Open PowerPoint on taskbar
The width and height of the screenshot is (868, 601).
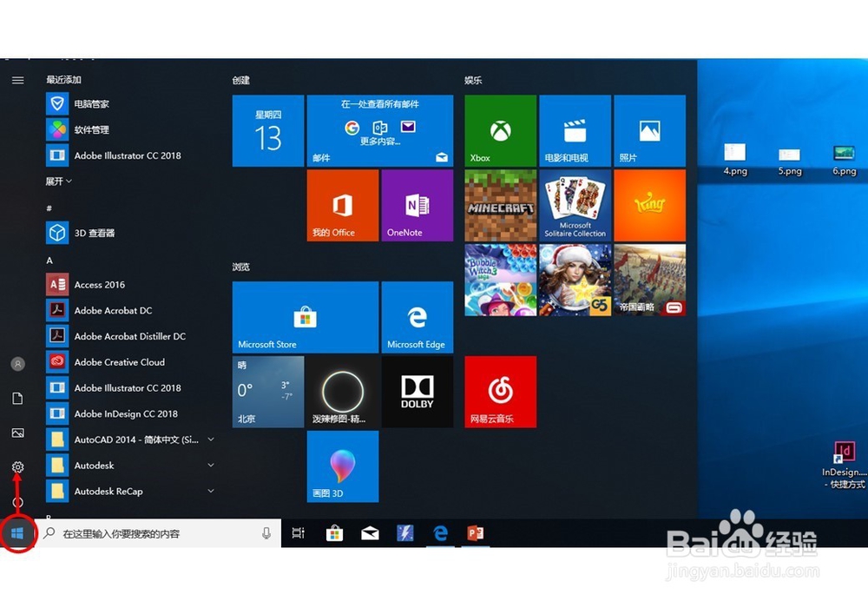click(476, 533)
